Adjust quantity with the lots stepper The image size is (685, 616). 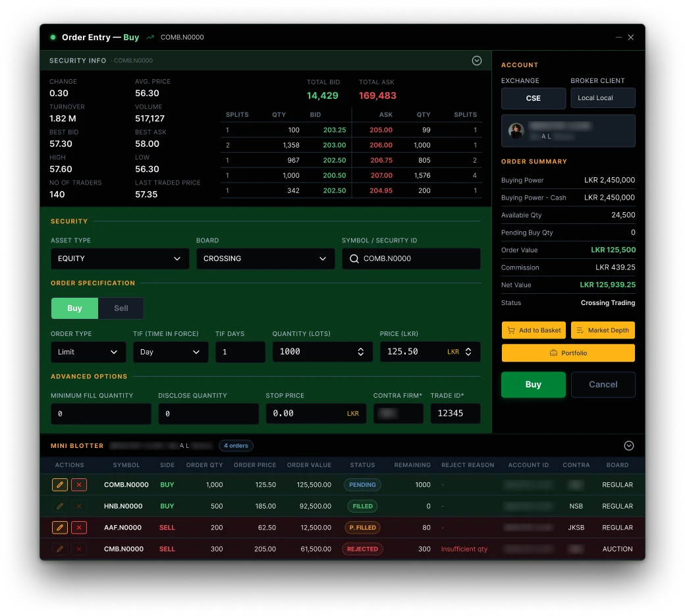(361, 352)
